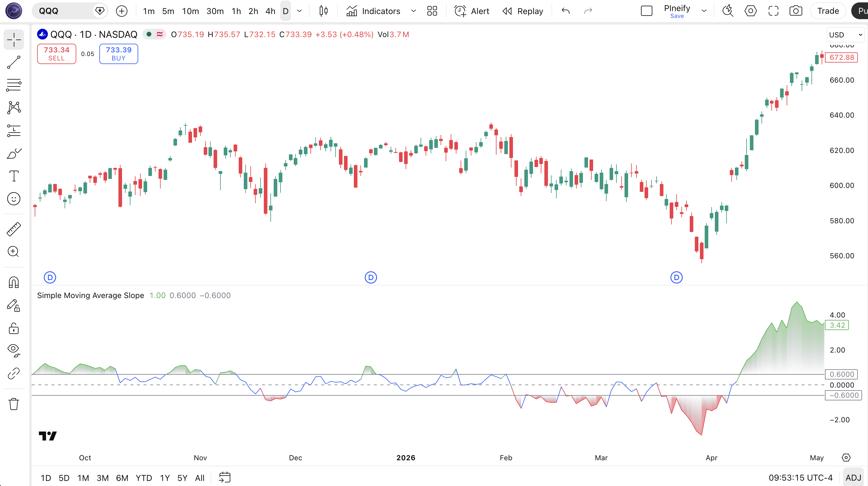Select the brush drawing tool
The height and width of the screenshot is (486, 868).
(14, 153)
